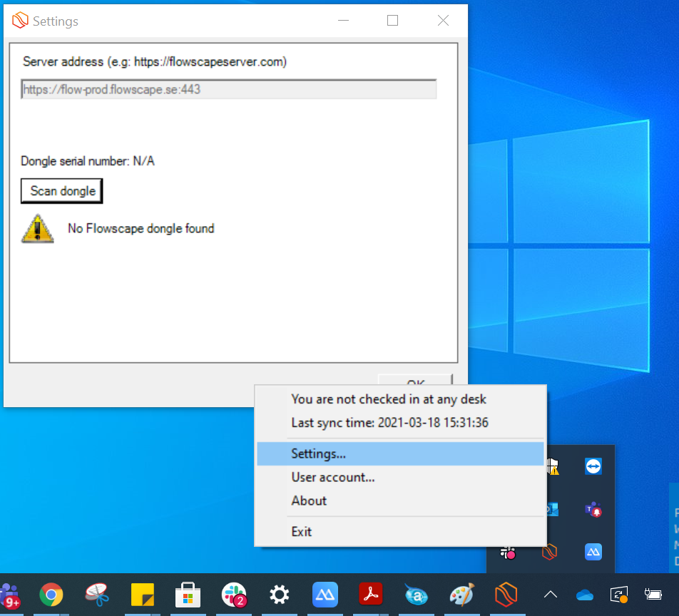The width and height of the screenshot is (679, 616).
Task: Open Windows Security warning tray icon
Action: (553, 467)
